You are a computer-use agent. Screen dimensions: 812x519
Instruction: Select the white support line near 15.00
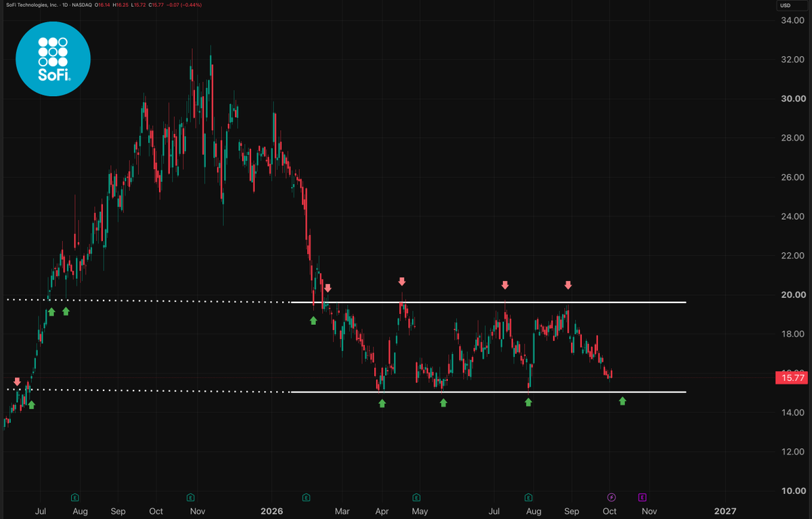487,392
